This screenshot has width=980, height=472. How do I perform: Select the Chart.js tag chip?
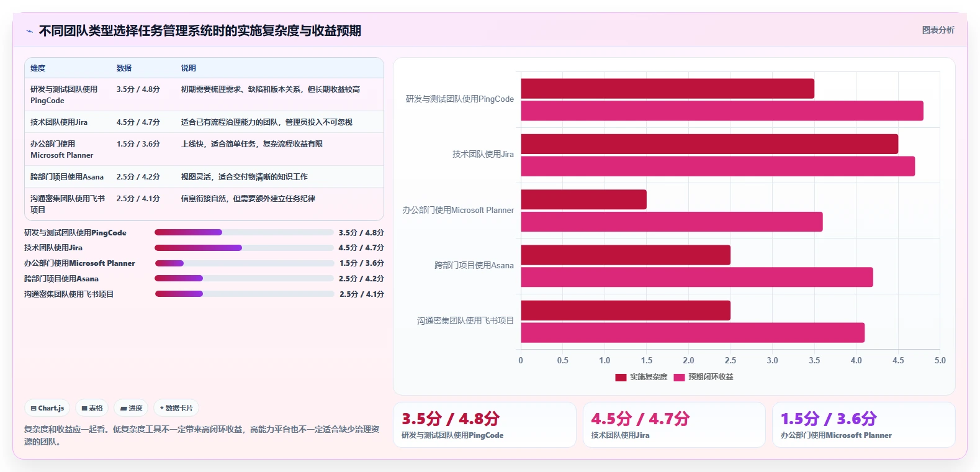click(47, 408)
